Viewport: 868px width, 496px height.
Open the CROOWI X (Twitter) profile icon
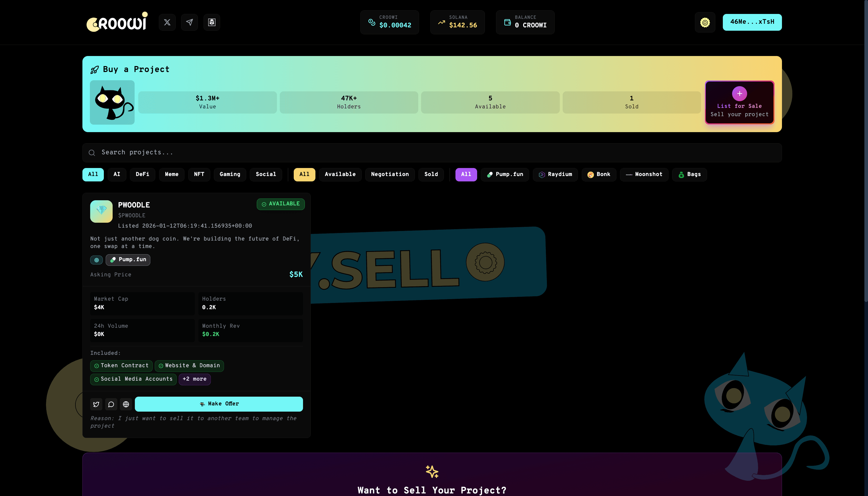point(167,22)
